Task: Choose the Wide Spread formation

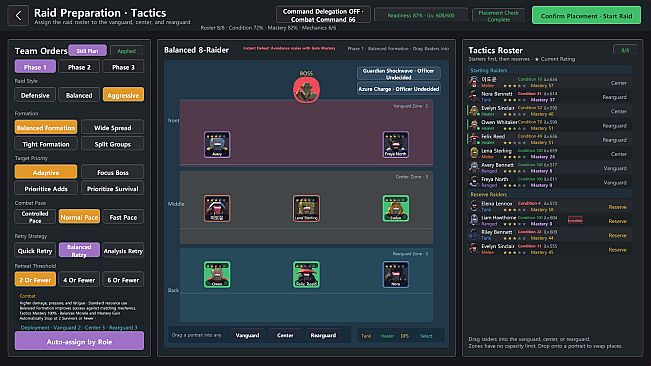Action: pos(113,127)
